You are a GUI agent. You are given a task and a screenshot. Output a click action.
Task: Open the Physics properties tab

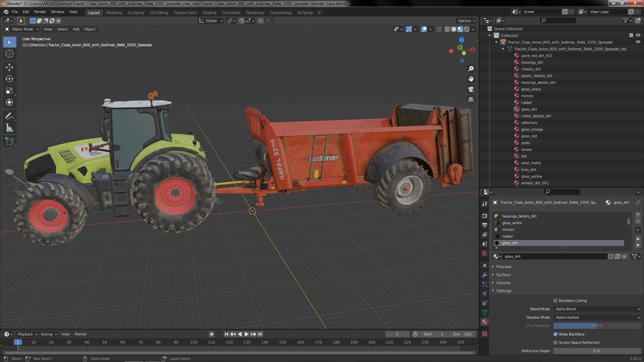point(484,294)
